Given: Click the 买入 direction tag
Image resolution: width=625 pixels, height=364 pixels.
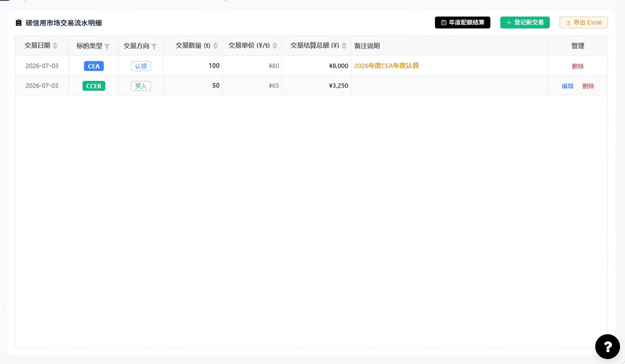Looking at the screenshot, I should pos(141,86).
